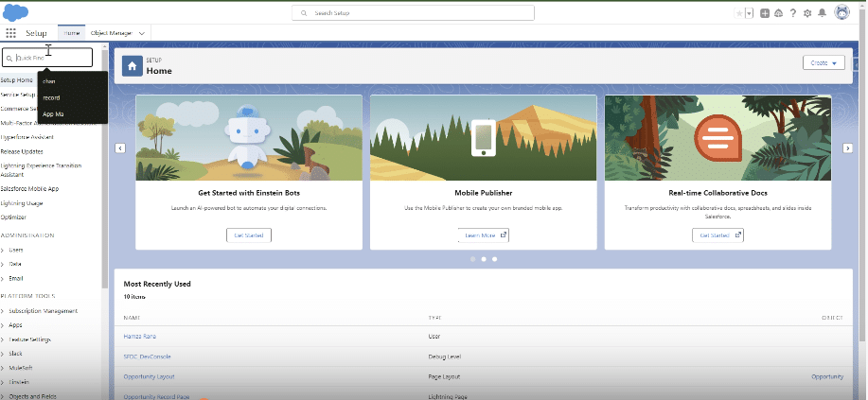Screen dimensions: 868x400
Task: Open Optimizer in the sidebar
Action: [x=13, y=217]
